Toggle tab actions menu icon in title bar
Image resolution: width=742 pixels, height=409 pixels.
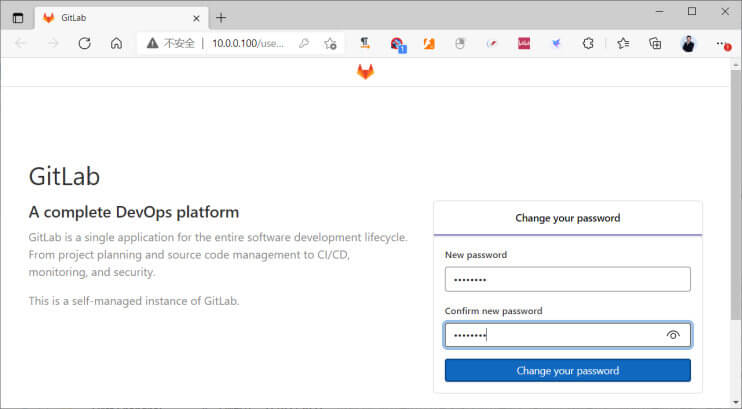click(18, 18)
